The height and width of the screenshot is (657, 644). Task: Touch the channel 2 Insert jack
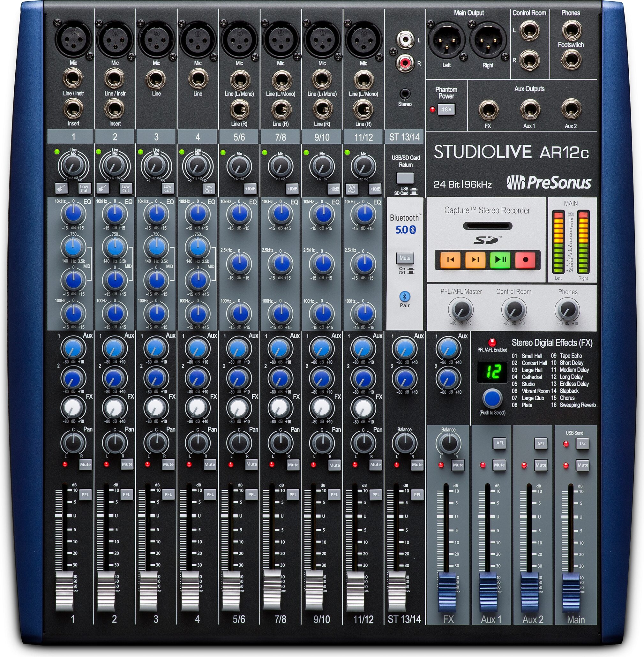coord(115,108)
